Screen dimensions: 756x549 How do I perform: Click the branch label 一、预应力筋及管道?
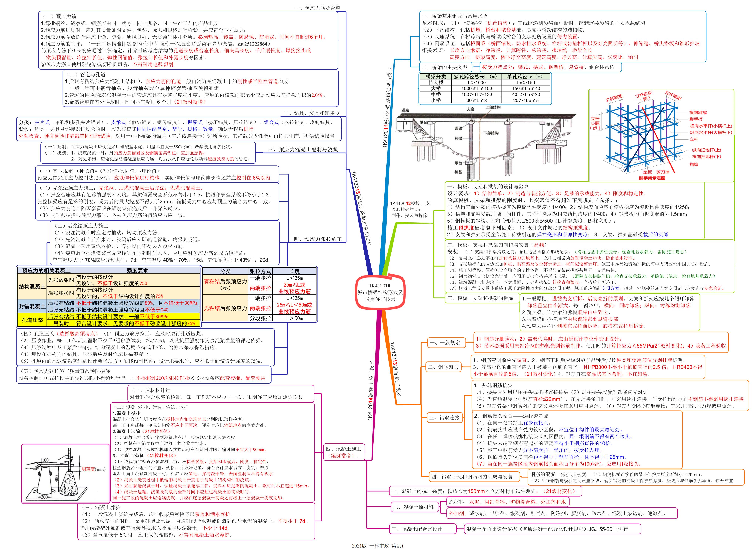tap(317, 8)
